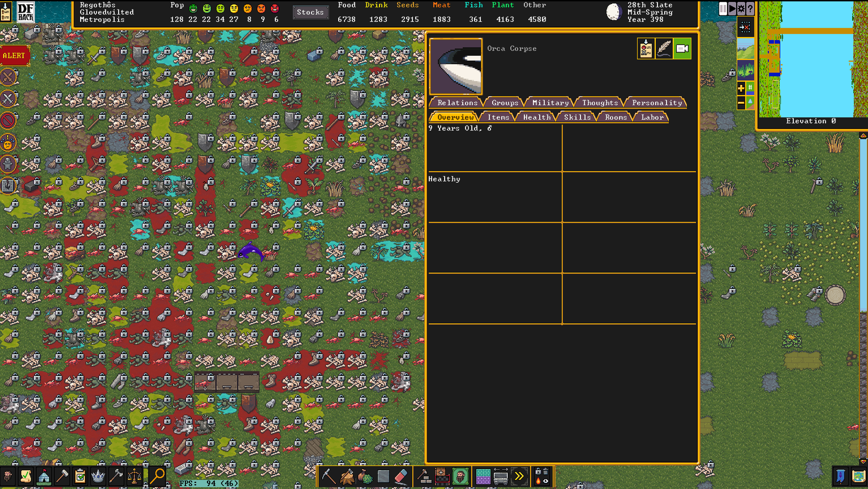This screenshot has width=868, height=489.
Task: Open hauling routes minecart icon
Action: point(501,476)
